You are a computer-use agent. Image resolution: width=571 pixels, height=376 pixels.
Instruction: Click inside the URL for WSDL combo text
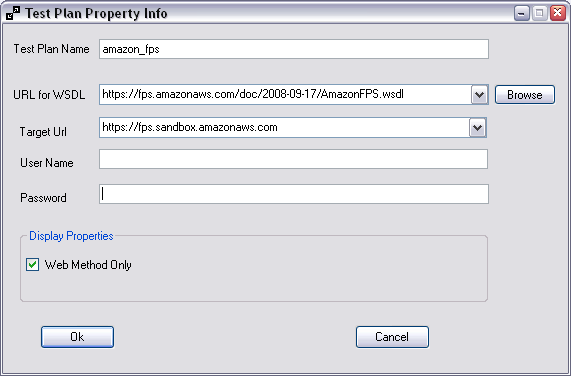(286, 95)
